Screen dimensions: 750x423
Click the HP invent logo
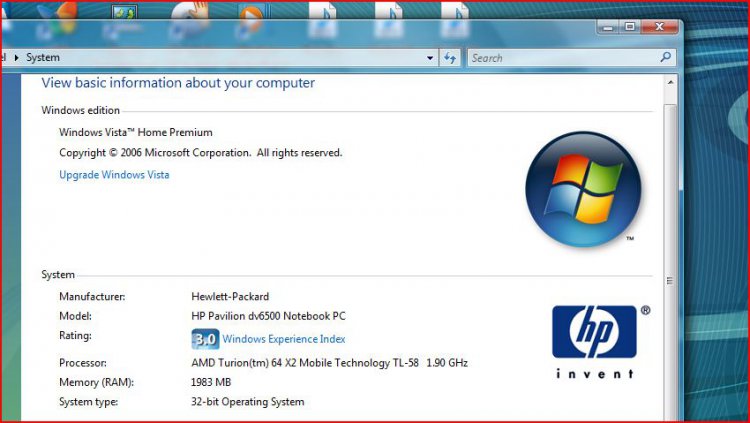pyautogui.click(x=596, y=342)
